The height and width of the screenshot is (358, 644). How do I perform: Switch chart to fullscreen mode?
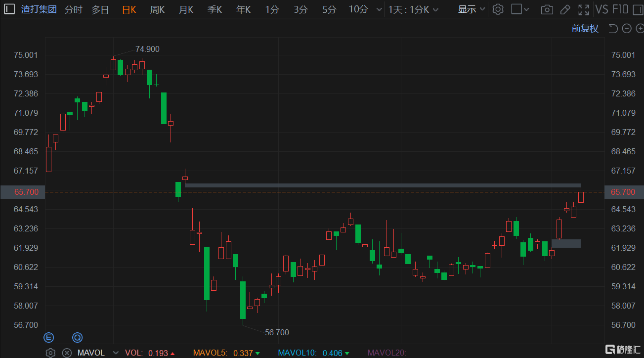[584, 9]
